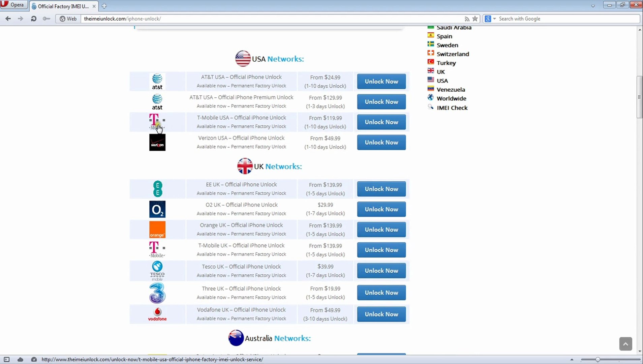The width and height of the screenshot is (643, 364).
Task: Open the password key wand icon
Action: 47,19
